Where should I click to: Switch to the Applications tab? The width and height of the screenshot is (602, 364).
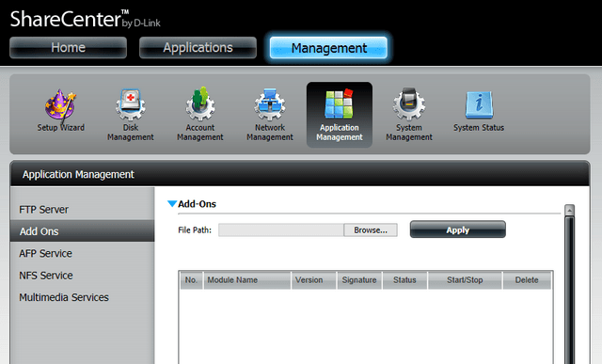[198, 48]
